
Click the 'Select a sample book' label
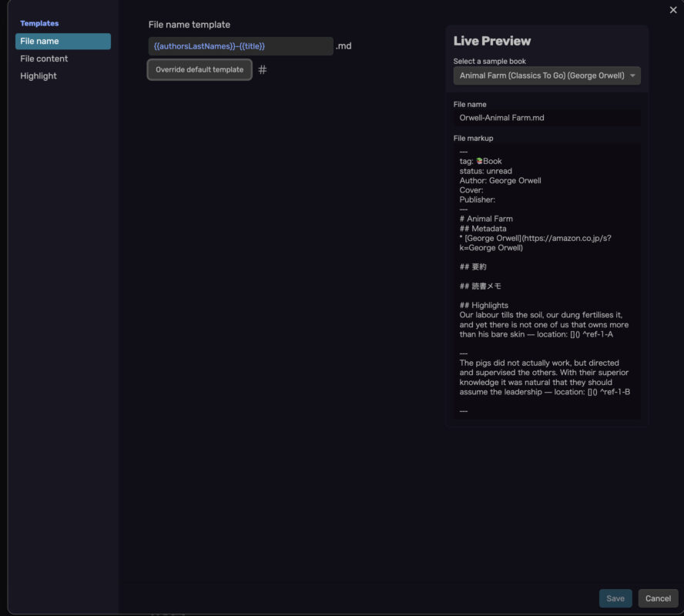coord(490,62)
